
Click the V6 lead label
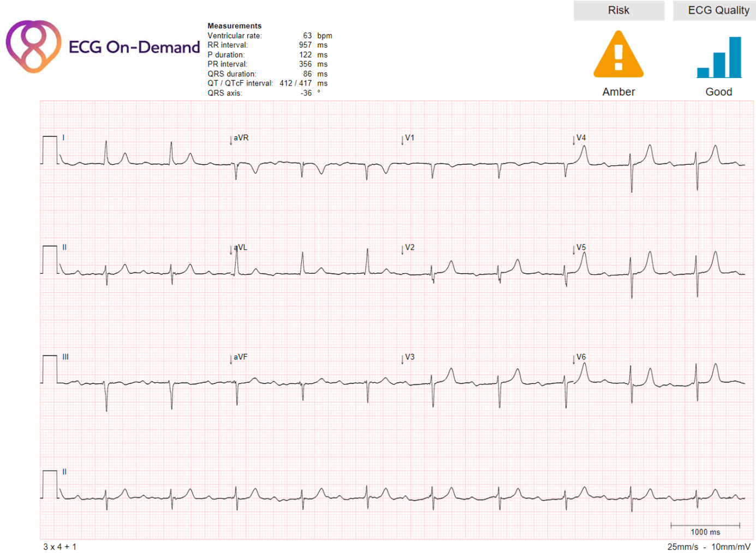pos(581,357)
